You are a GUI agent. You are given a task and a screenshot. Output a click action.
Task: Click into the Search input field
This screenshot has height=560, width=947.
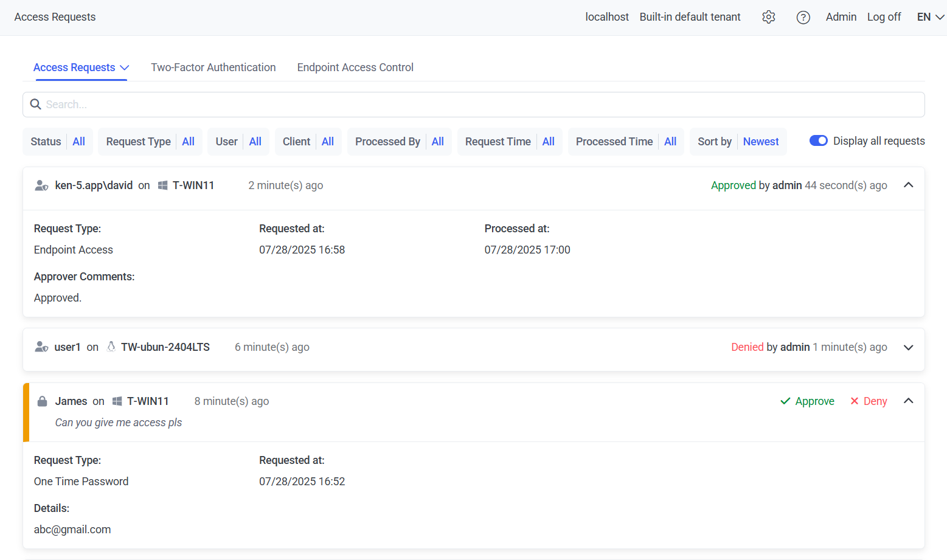pos(474,105)
